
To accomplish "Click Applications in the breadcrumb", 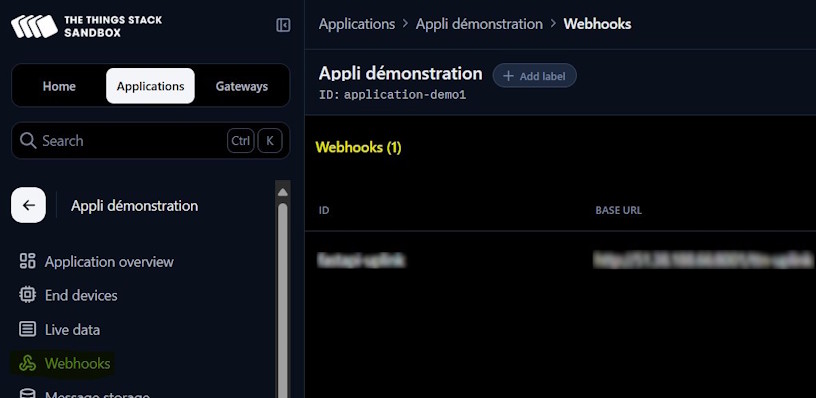I will (356, 24).
